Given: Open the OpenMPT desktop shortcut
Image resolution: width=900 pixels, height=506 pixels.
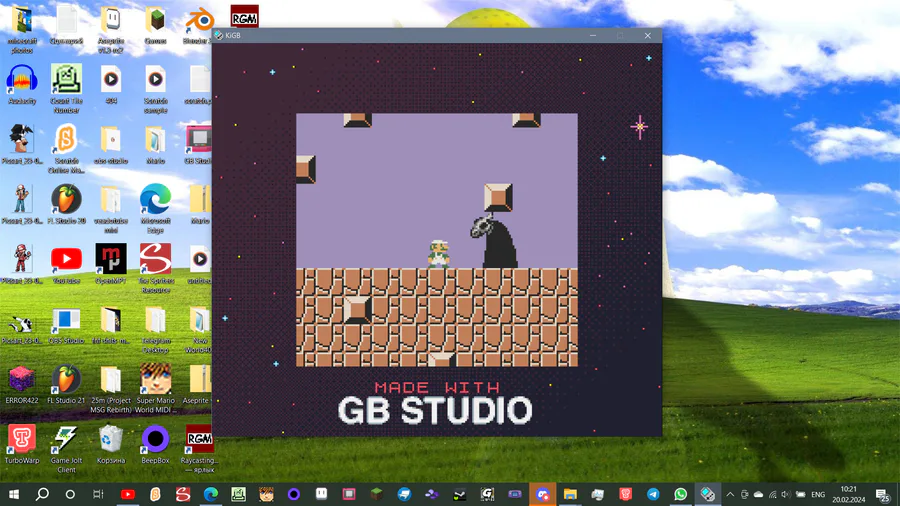Looking at the screenshot, I should pyautogui.click(x=111, y=264).
